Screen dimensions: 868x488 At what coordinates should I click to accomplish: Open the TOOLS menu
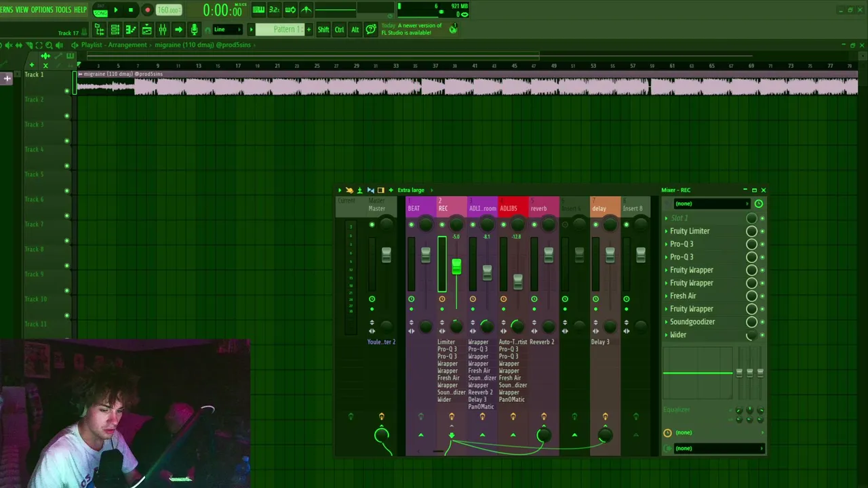pyautogui.click(x=63, y=9)
